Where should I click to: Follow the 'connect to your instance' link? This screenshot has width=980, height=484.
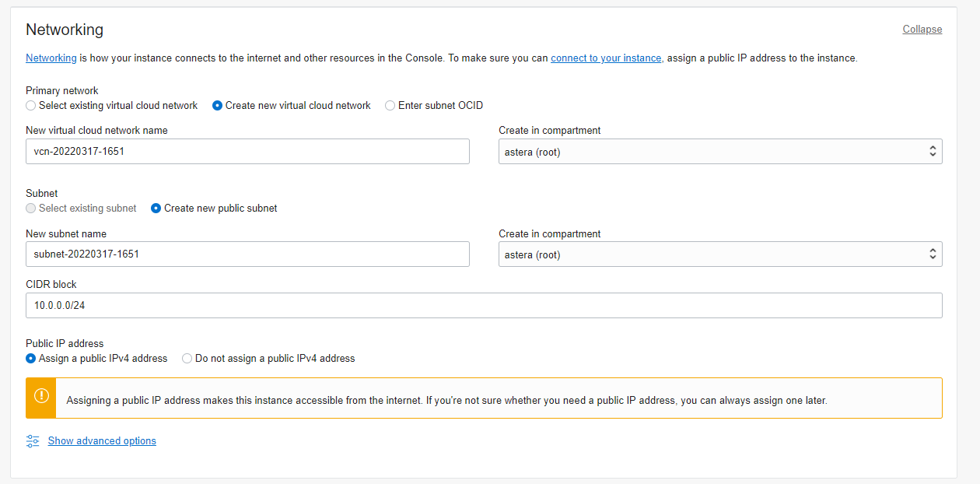606,58
